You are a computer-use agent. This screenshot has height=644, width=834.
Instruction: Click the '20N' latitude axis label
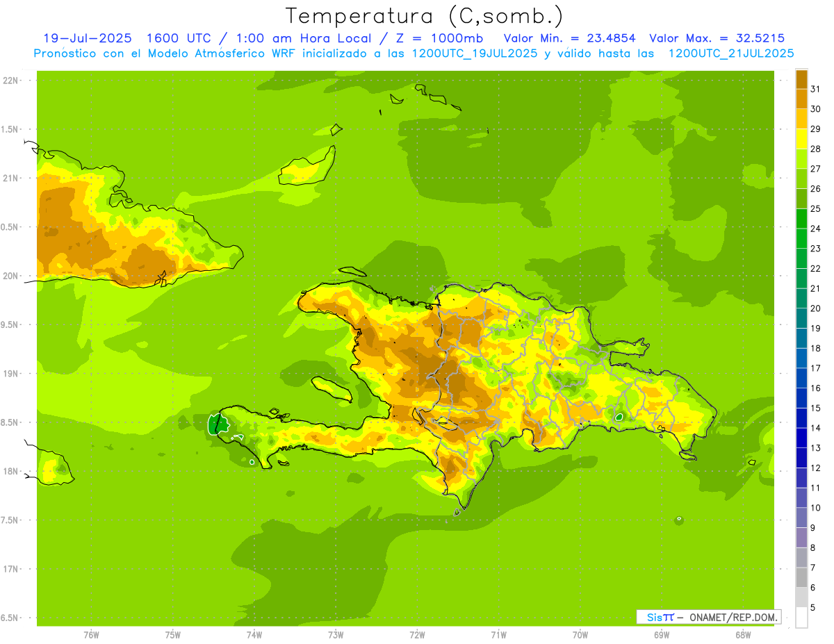[x=10, y=276]
